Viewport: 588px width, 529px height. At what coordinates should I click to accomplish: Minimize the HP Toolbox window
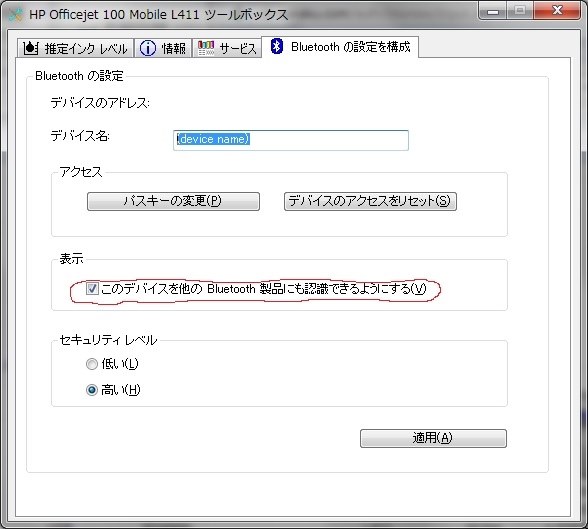[493, 11]
